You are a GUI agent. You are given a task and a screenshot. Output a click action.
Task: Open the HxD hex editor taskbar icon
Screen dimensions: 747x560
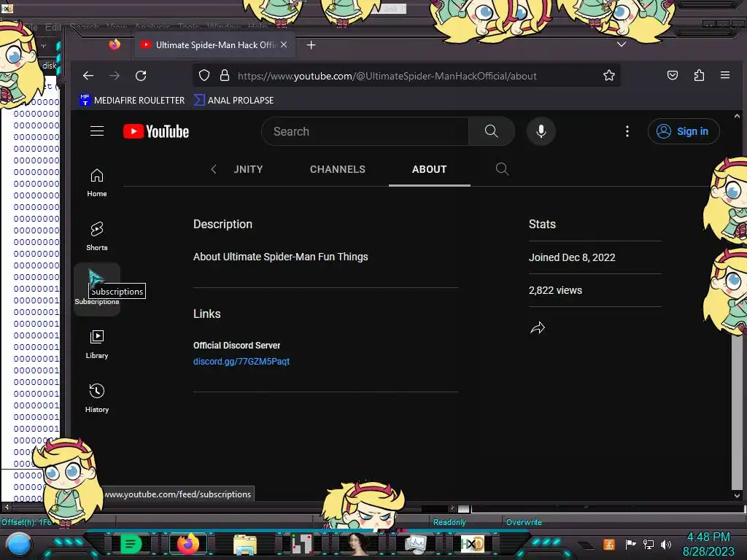[x=473, y=544]
